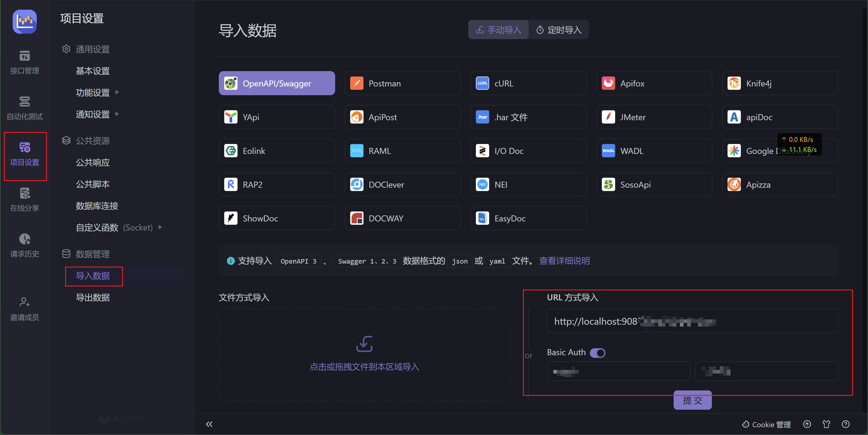Open 公共脚本 in settings menu
This screenshot has height=435, width=868.
(93, 184)
